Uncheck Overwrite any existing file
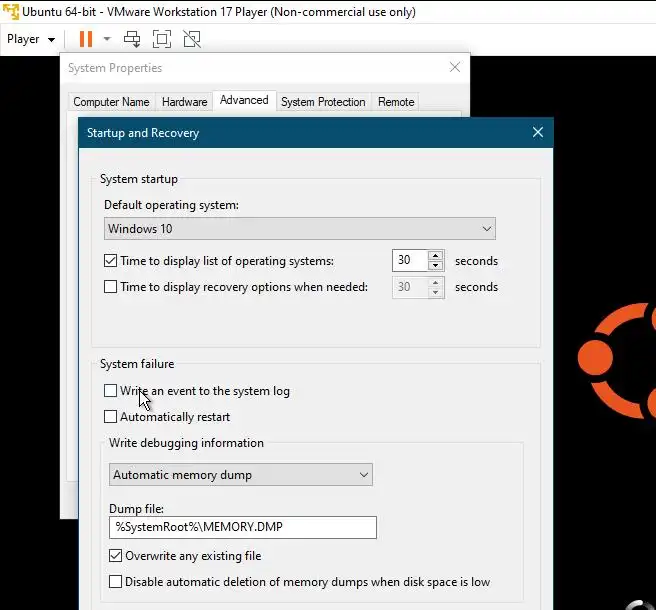The image size is (656, 610). click(115, 556)
